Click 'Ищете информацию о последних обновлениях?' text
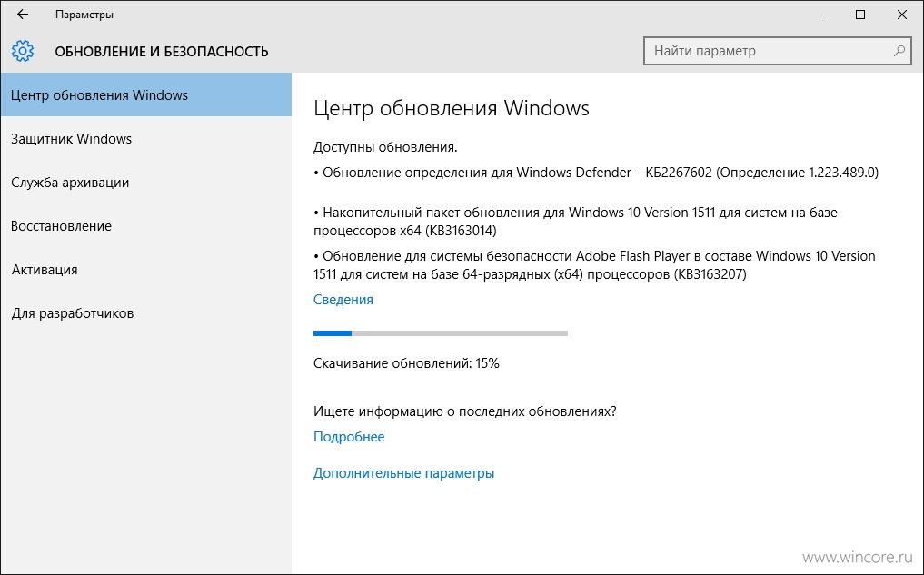This screenshot has width=924, height=575. pyautogui.click(x=465, y=411)
